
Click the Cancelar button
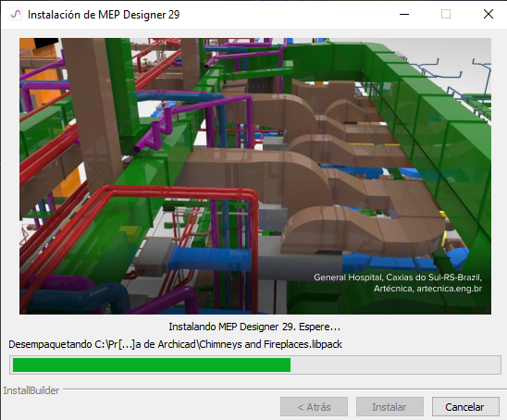coord(465,407)
